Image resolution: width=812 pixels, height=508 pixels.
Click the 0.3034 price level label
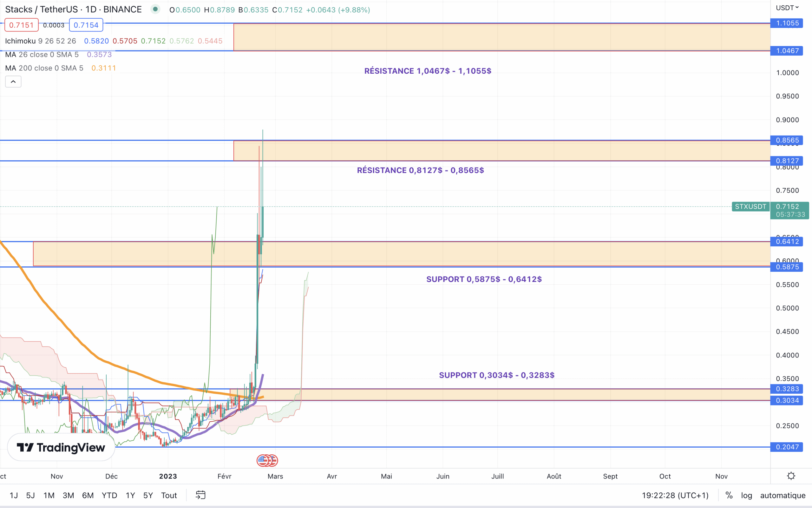point(787,400)
